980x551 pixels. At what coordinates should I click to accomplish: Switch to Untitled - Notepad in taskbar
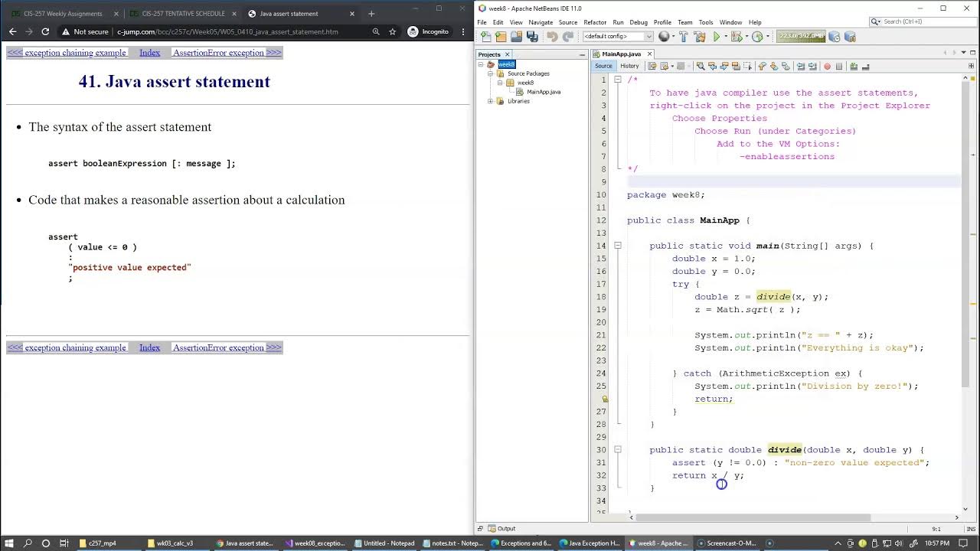click(x=384, y=543)
